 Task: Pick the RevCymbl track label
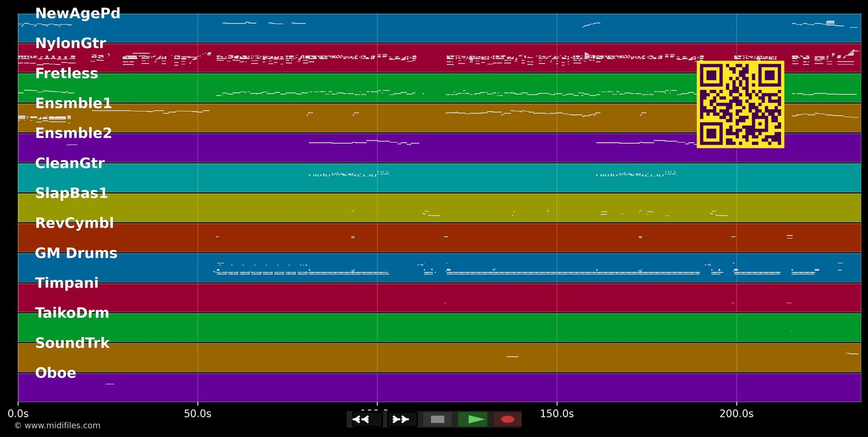pyautogui.click(x=74, y=223)
